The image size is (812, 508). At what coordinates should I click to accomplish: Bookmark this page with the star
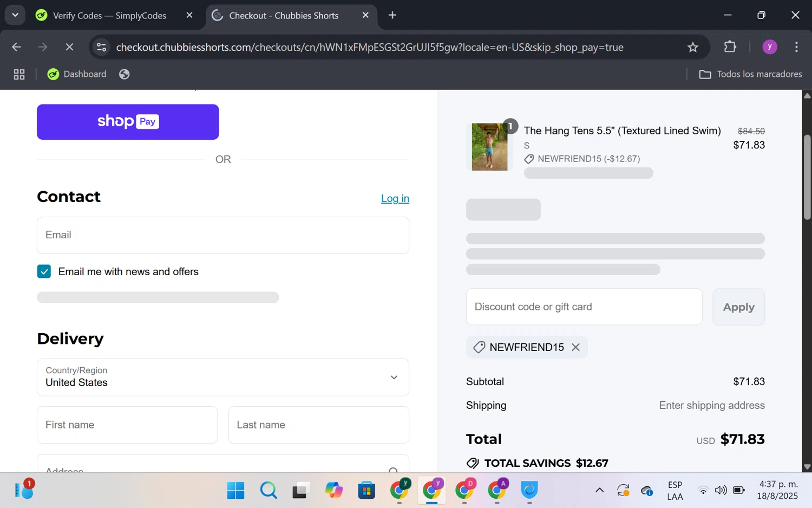[x=693, y=47]
